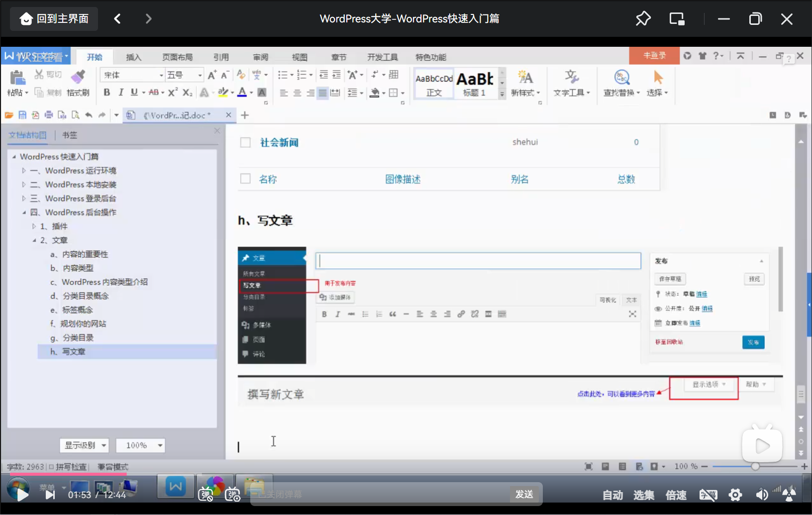Click the large play overlay button
The height and width of the screenshot is (515, 812).
point(762,445)
